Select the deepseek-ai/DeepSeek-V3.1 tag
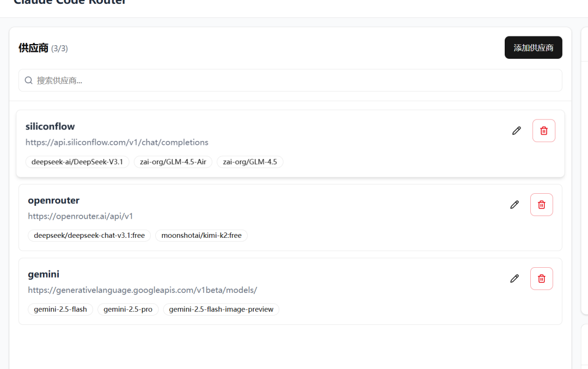Image resolution: width=588 pixels, height=369 pixels. (x=77, y=162)
